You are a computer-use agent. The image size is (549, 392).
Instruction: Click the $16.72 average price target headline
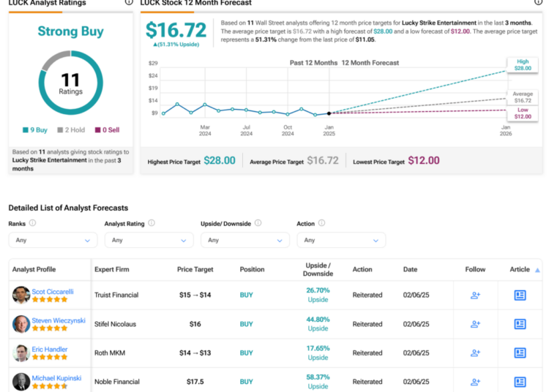(x=176, y=30)
